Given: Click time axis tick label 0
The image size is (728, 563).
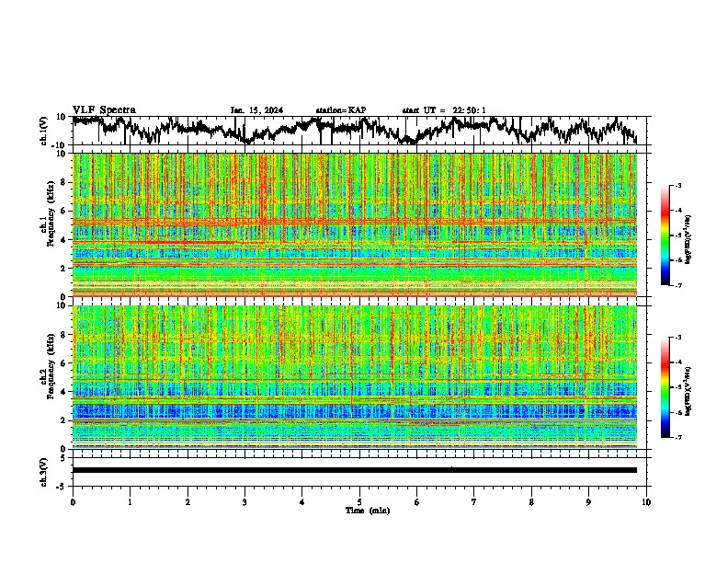Looking at the screenshot, I should [73, 502].
